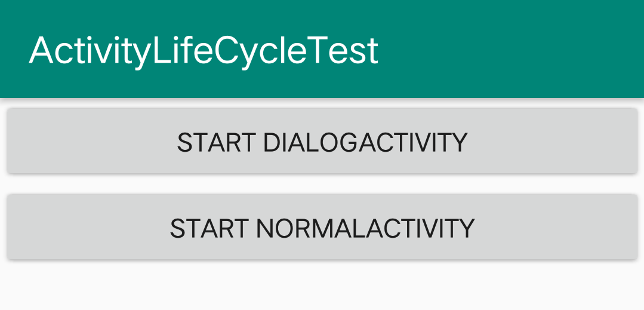Select the bottom gray button labeled NormalActivity
Image resolution: width=644 pixels, height=310 pixels.
tap(322, 228)
